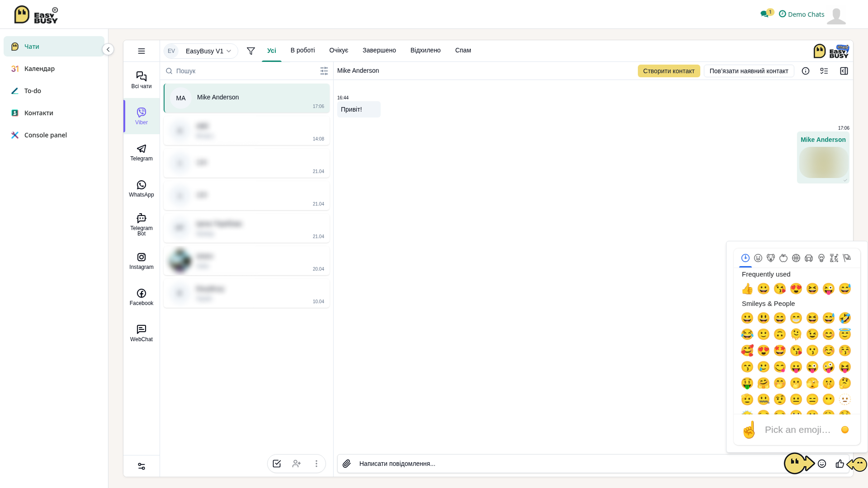The image size is (868, 488).
Task: Select the Smileys & People emoji category tab
Action: [758, 258]
